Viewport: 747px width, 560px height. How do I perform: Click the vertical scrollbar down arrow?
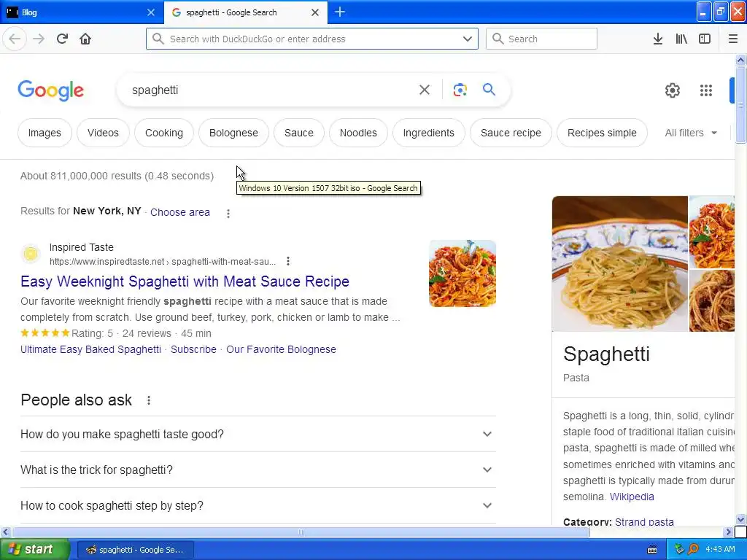point(740,519)
